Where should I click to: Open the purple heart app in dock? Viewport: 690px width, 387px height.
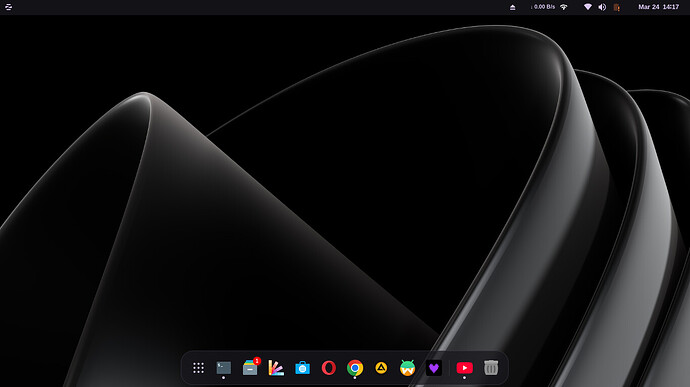434,368
